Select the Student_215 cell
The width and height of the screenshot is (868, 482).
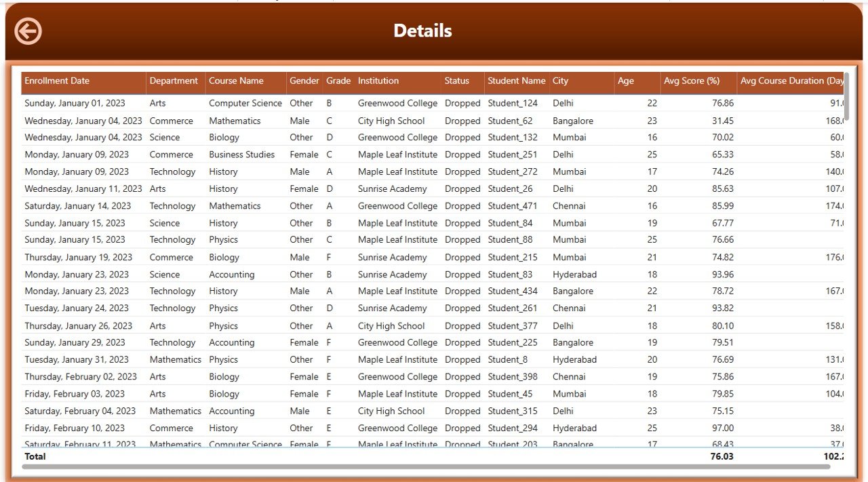click(x=513, y=257)
